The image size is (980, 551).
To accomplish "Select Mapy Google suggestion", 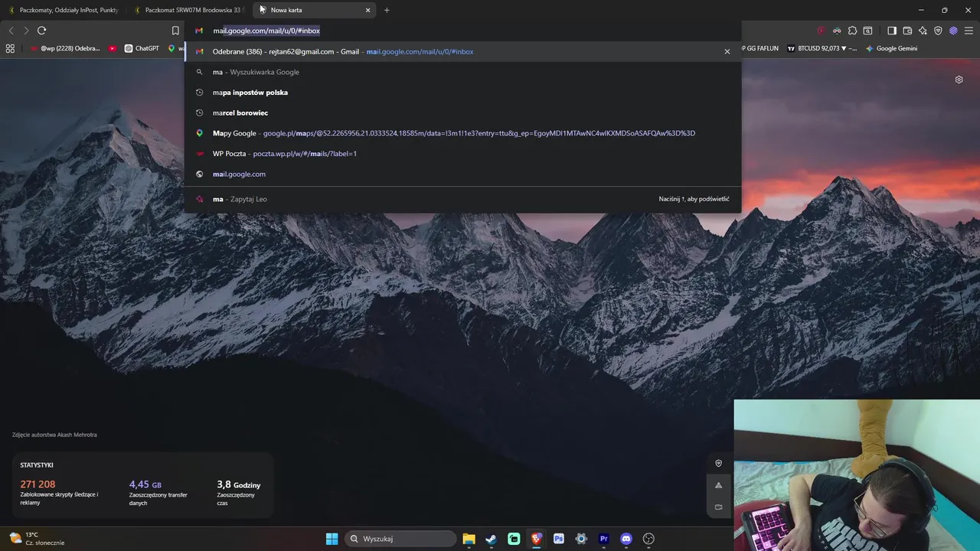I will tap(463, 133).
